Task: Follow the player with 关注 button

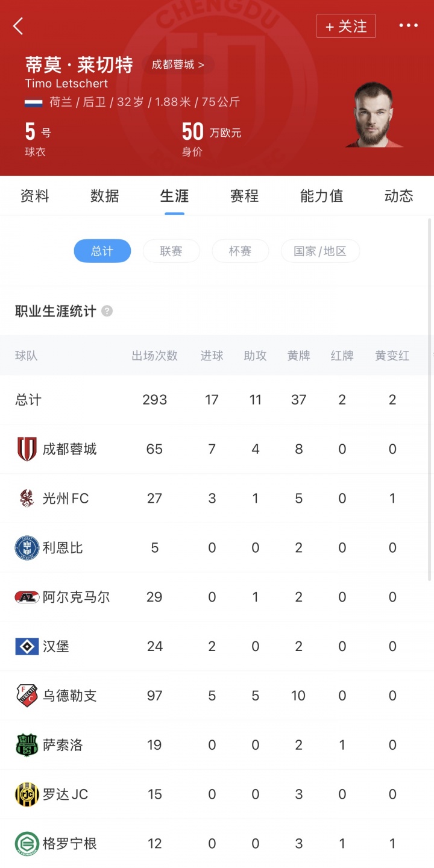Action: (346, 27)
